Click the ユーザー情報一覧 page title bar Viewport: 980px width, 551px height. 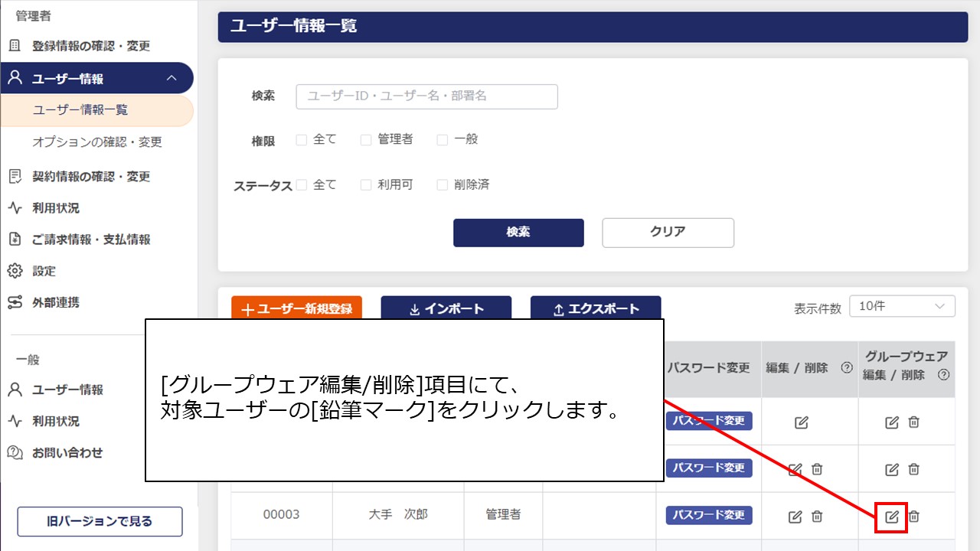pos(593,27)
